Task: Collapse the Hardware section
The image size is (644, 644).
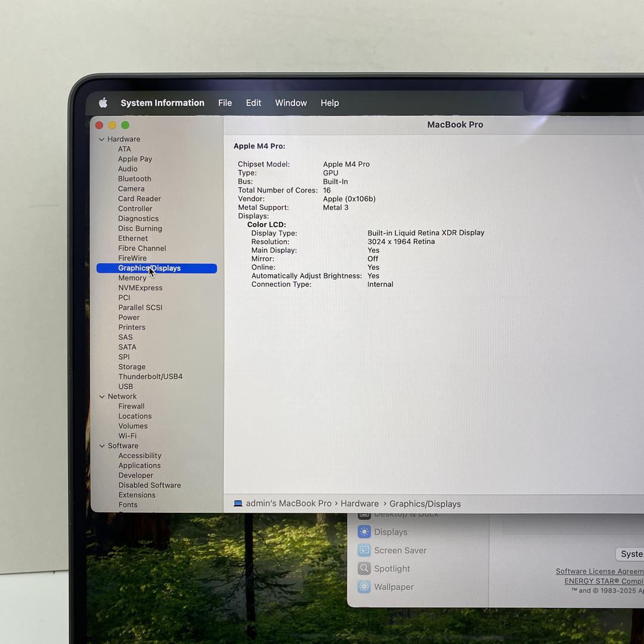Action: click(x=101, y=139)
